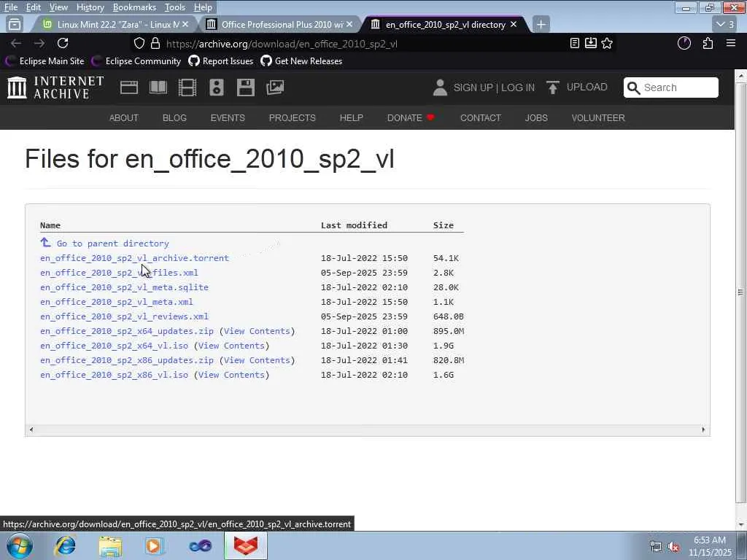Open the Video film strip icon
Screen dimensions: 747x560
click(187, 87)
